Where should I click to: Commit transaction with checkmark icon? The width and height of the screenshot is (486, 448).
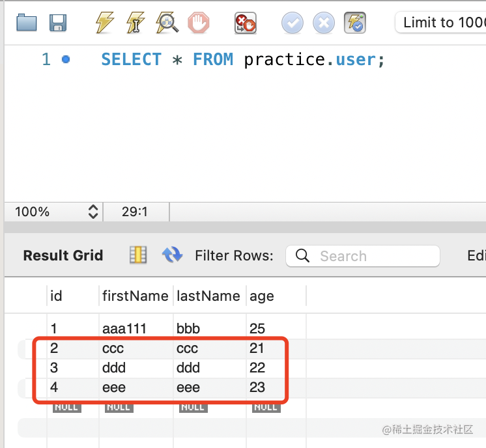pyautogui.click(x=293, y=23)
